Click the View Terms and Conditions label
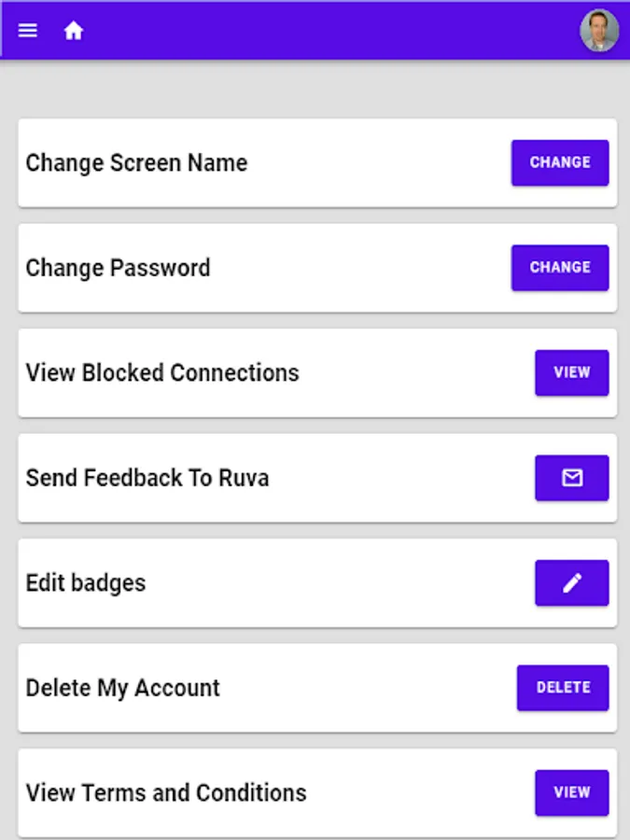This screenshot has width=630, height=840. click(166, 793)
